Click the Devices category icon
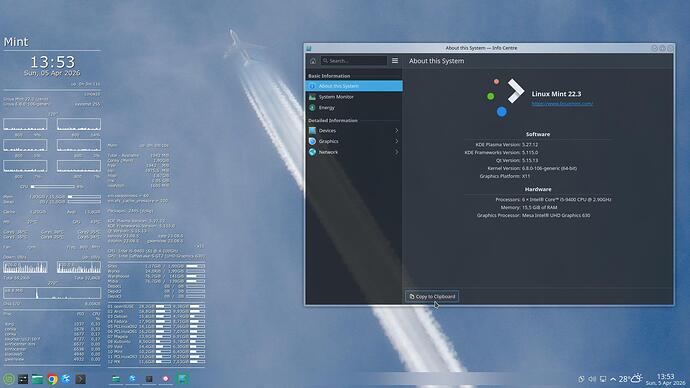 tap(312, 131)
